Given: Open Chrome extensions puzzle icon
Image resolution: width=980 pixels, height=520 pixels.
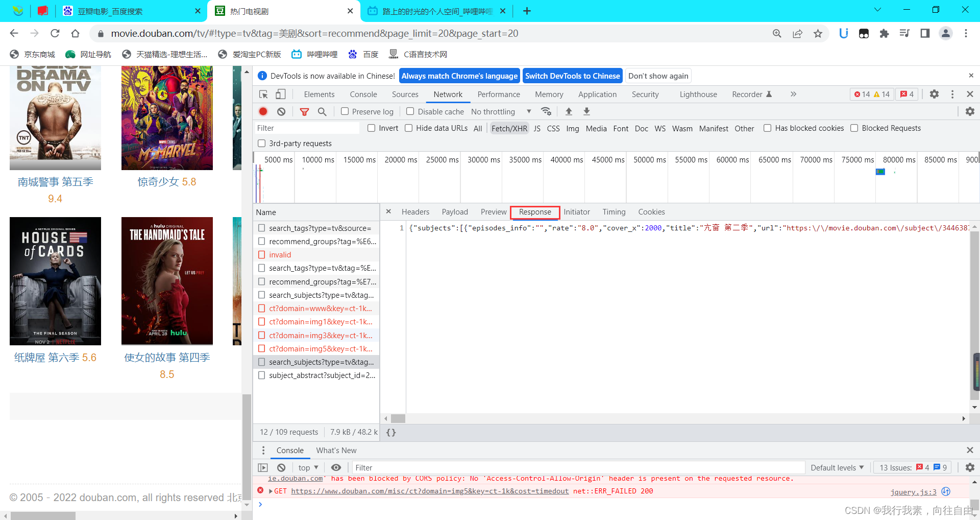Looking at the screenshot, I should point(884,33).
